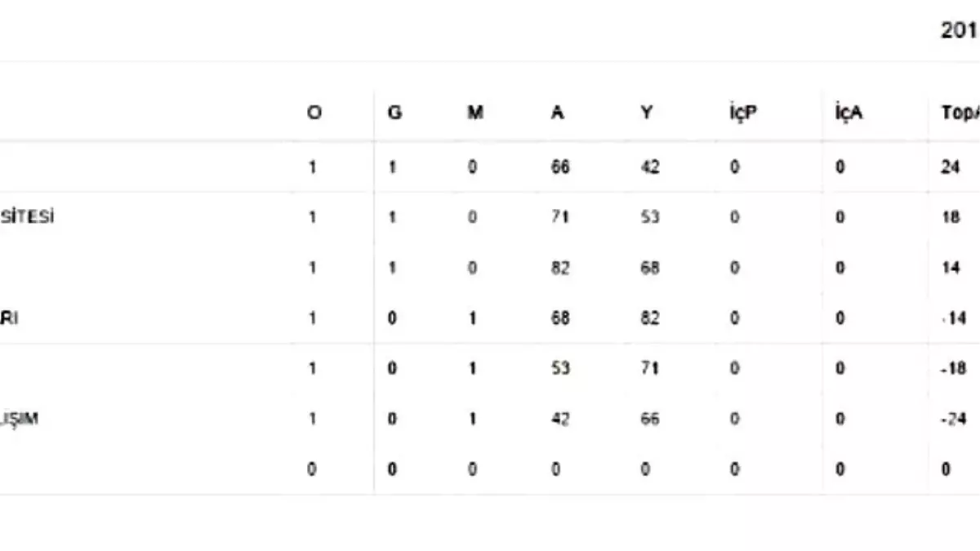Viewport: 980px width, 551px height.
Task: Select the SİTESİ team row label
Action: coord(28,218)
